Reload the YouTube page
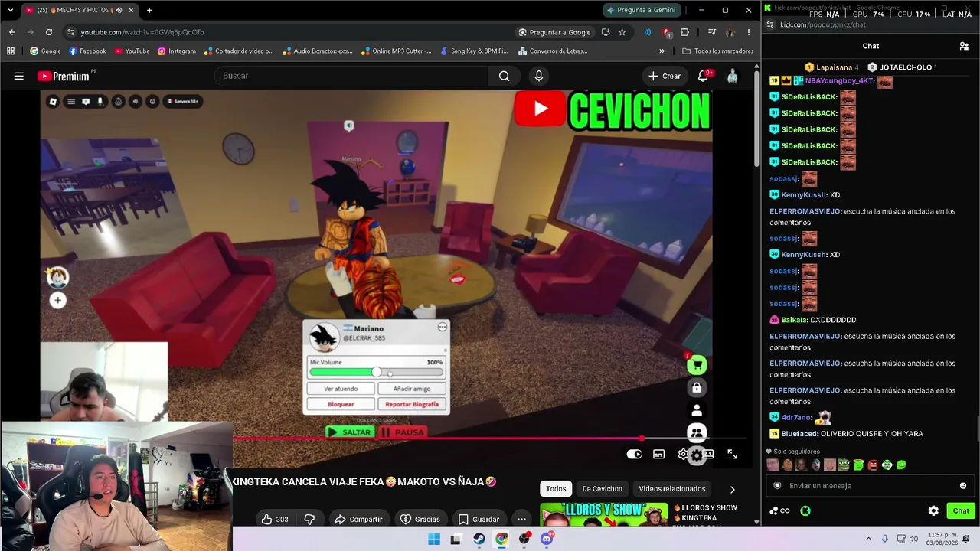 tap(49, 32)
